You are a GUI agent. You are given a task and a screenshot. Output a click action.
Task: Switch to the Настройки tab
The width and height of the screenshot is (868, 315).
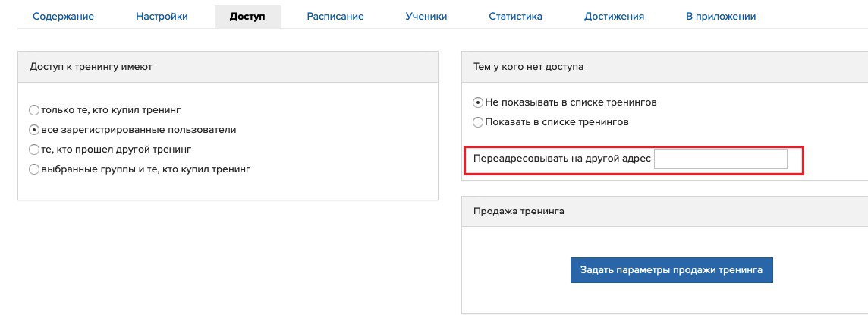[162, 17]
